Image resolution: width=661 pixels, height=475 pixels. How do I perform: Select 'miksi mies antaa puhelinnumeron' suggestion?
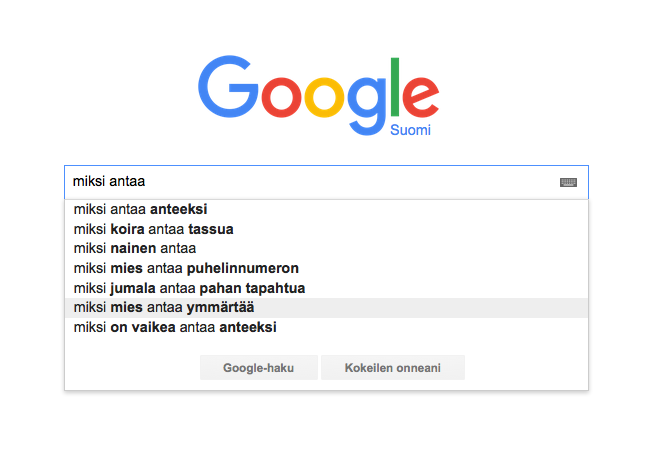coord(326,268)
